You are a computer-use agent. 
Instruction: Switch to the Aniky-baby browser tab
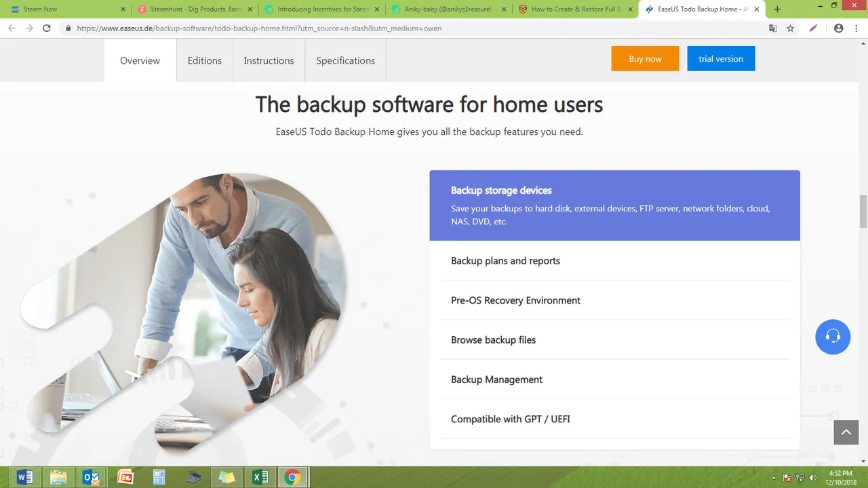point(449,9)
